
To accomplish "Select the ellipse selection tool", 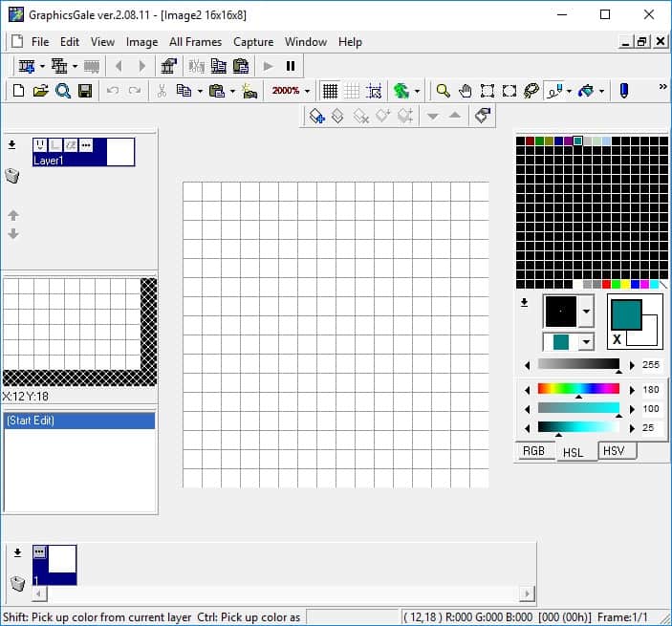I will point(509,91).
